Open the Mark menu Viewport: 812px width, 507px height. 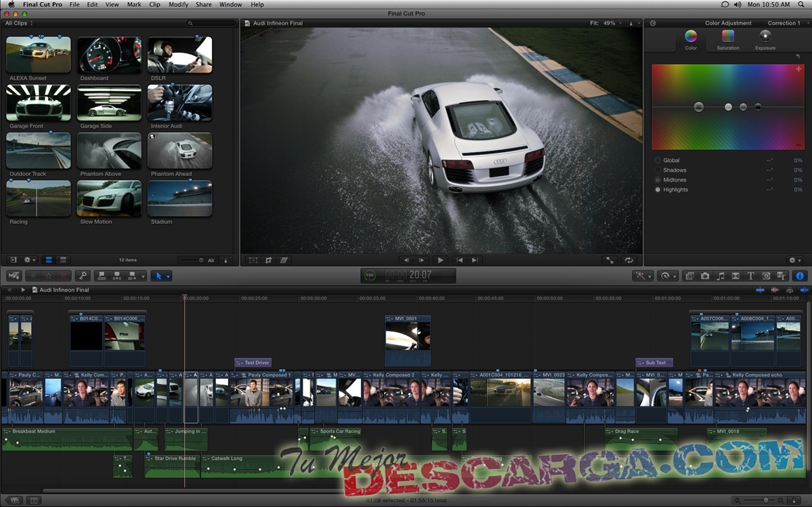(134, 4)
